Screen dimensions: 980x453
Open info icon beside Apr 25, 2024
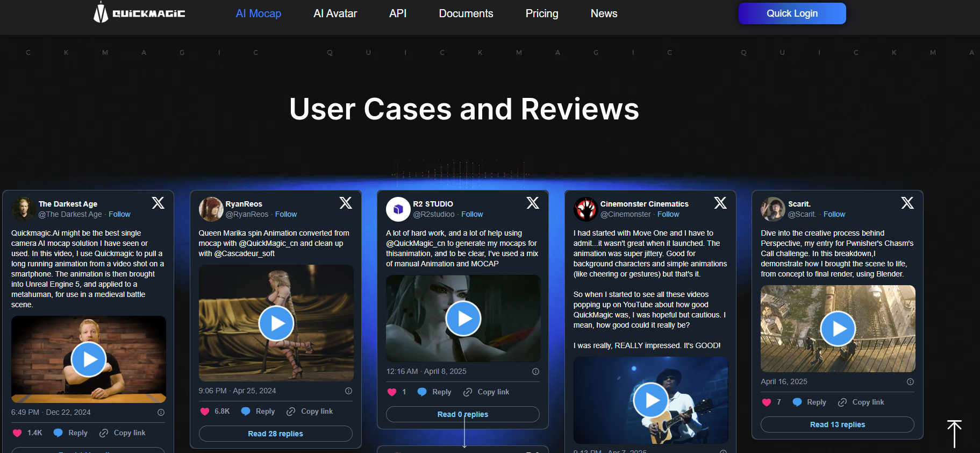click(x=348, y=391)
